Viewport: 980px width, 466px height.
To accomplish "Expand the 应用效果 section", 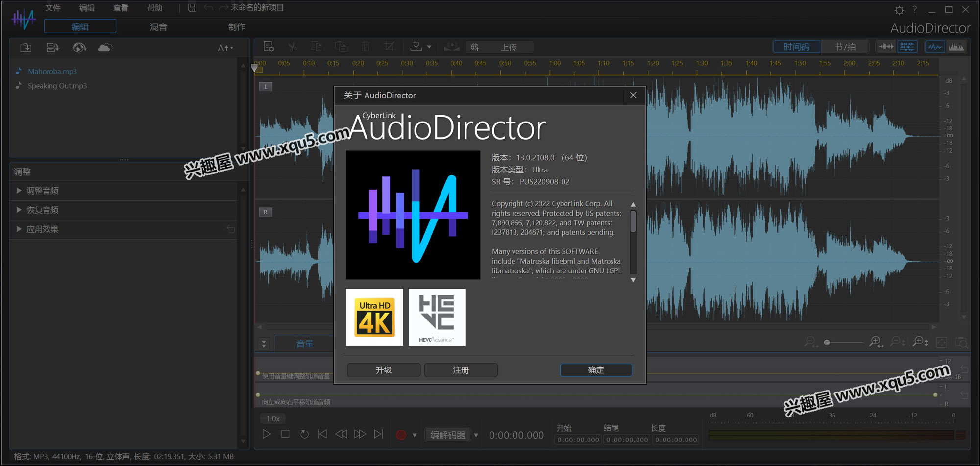I will pyautogui.click(x=42, y=229).
